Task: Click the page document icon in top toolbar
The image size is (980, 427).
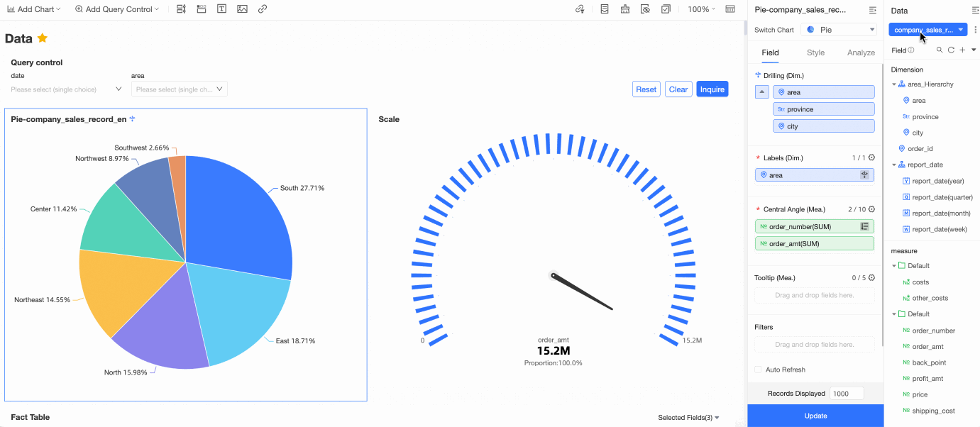Action: point(605,9)
